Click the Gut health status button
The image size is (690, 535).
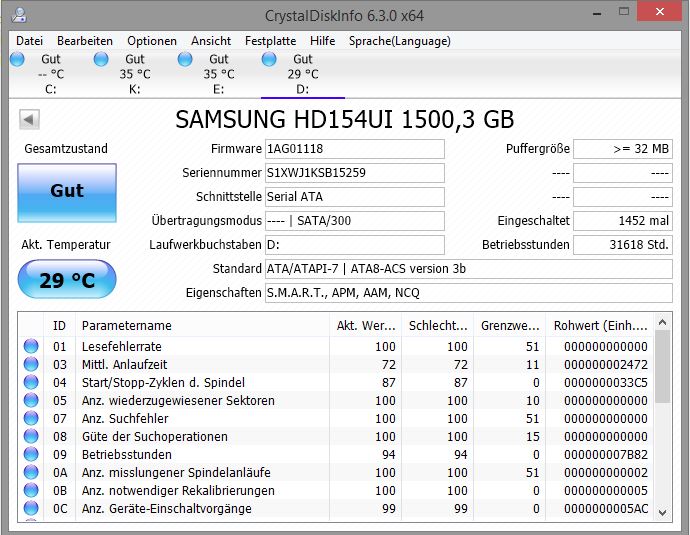click(x=67, y=193)
